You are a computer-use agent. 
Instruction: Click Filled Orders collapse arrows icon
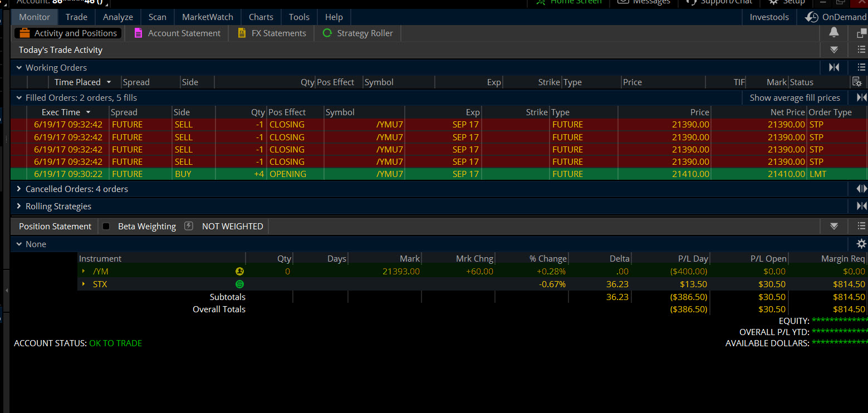pyautogui.click(x=861, y=97)
